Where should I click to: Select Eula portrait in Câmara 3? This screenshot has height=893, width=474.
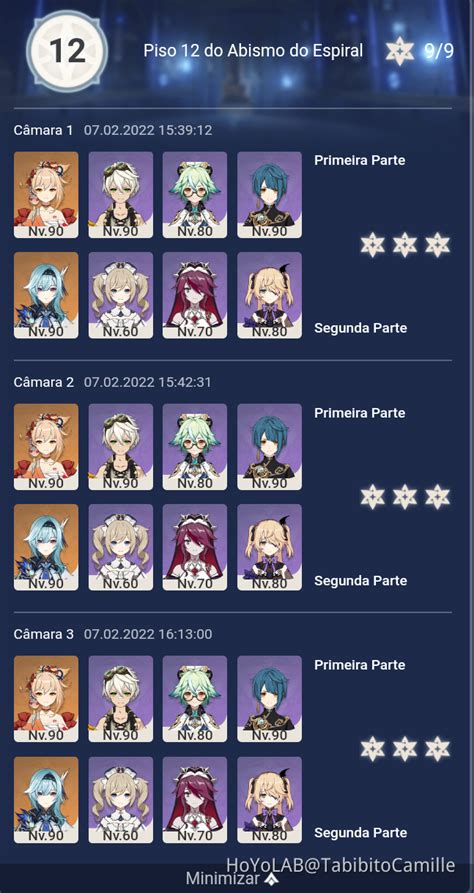(x=46, y=800)
